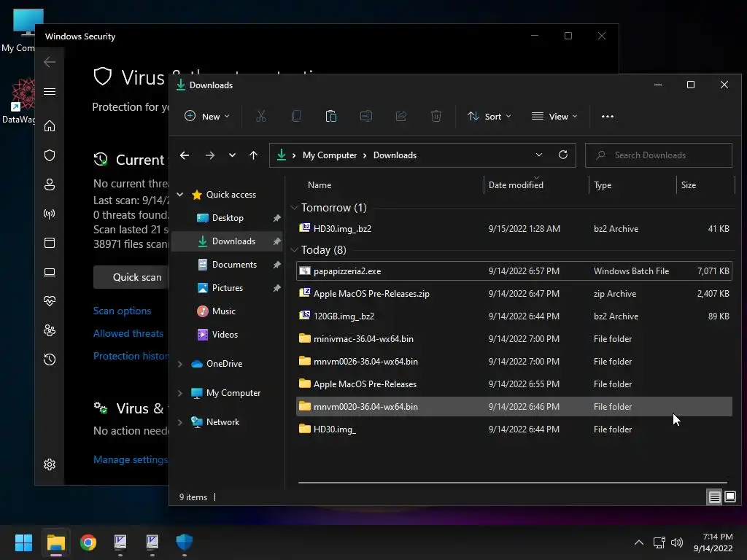The width and height of the screenshot is (747, 560).
Task: Expand OneDrive in navigation pane
Action: point(180,364)
